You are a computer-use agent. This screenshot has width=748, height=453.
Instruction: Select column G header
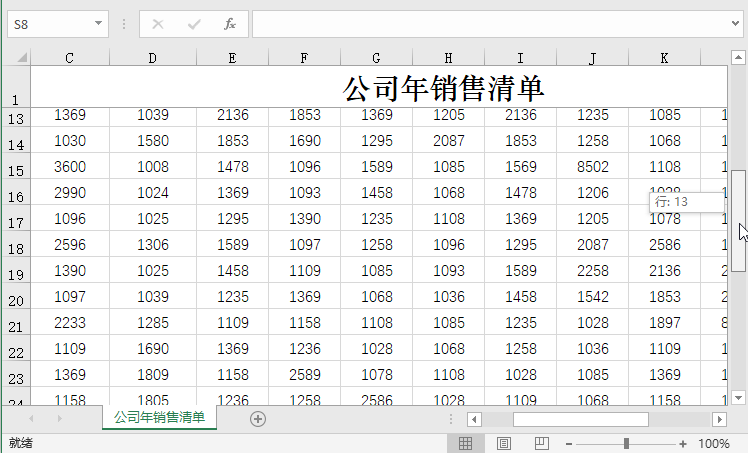[x=376, y=58]
